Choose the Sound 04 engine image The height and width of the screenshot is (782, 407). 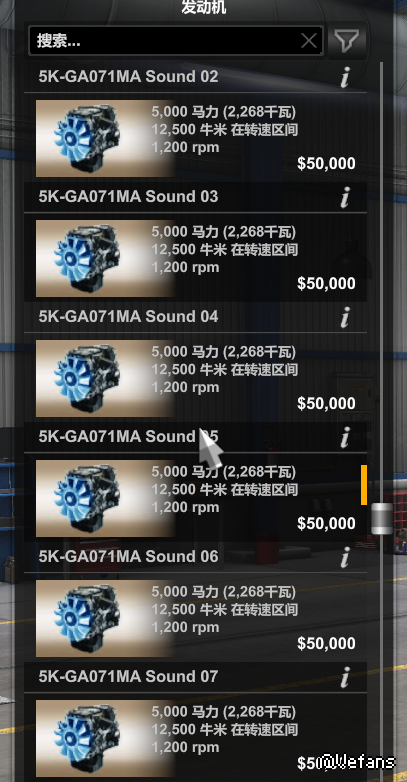tap(105, 379)
